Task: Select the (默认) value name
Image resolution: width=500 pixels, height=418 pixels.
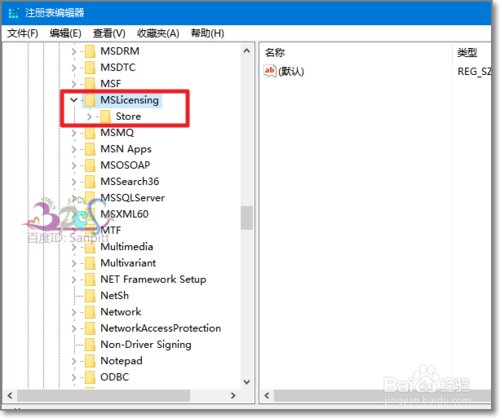Action: [291, 71]
